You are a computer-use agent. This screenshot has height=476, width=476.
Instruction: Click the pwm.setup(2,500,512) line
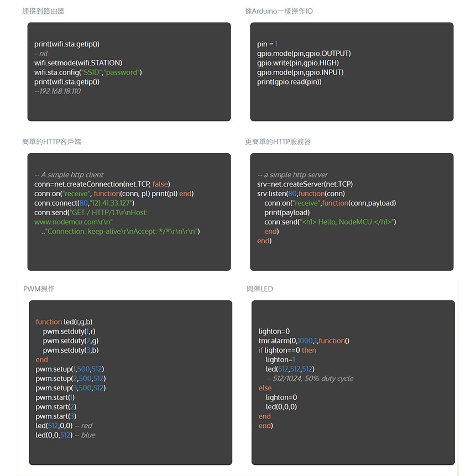pos(70,379)
